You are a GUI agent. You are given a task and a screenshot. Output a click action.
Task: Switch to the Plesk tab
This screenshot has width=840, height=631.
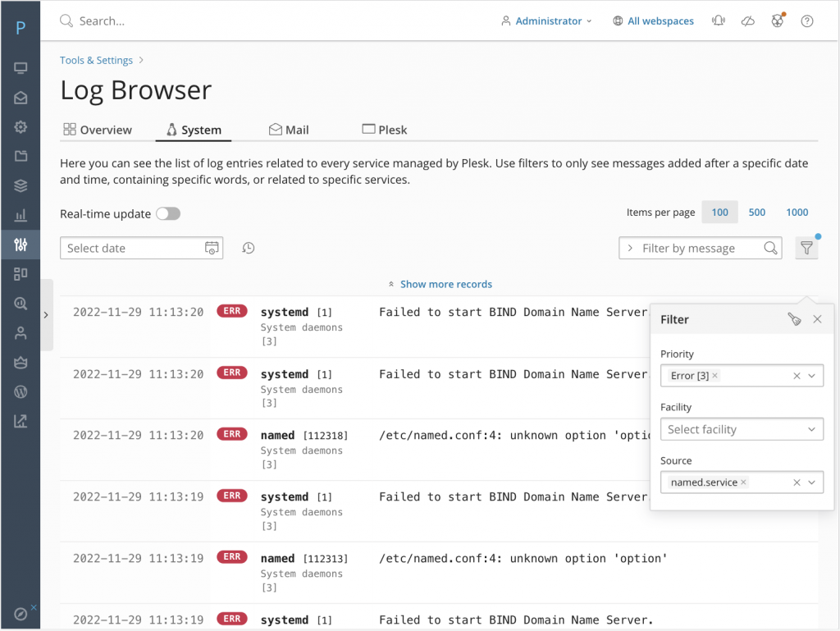coord(385,130)
